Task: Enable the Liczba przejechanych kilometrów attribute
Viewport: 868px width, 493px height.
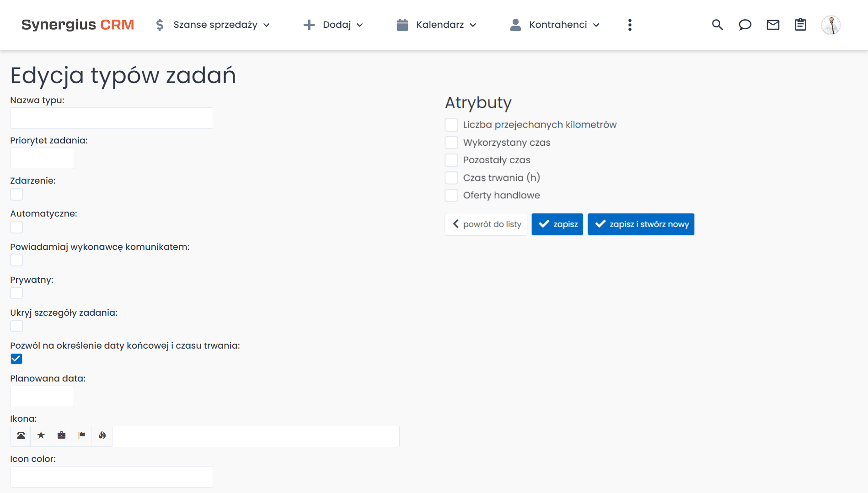Action: click(451, 124)
